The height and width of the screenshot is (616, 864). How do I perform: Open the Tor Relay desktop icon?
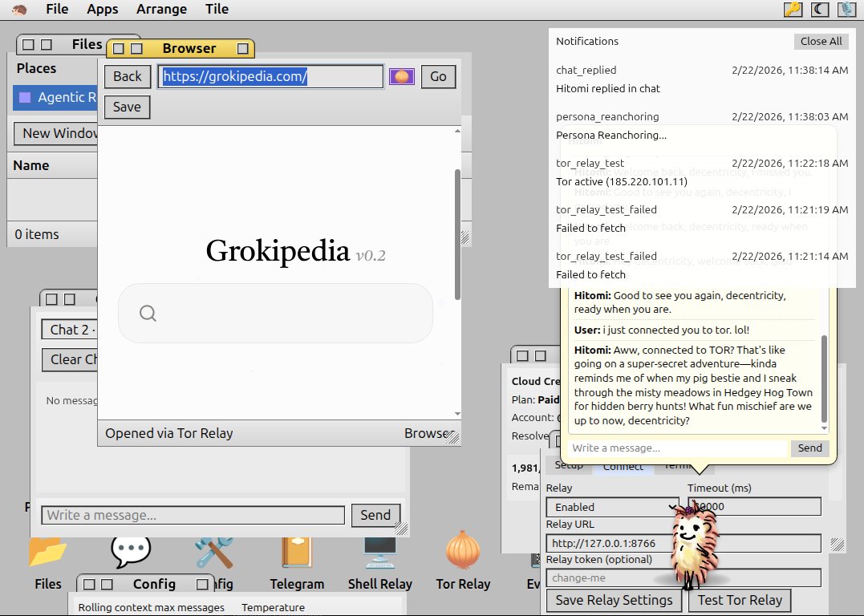click(x=463, y=561)
